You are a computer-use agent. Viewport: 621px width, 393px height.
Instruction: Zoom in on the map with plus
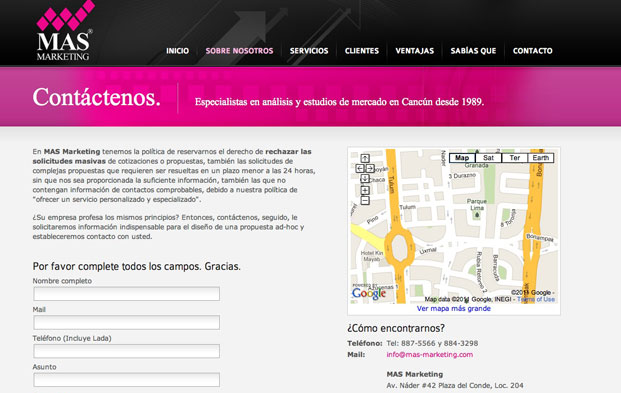click(x=365, y=191)
